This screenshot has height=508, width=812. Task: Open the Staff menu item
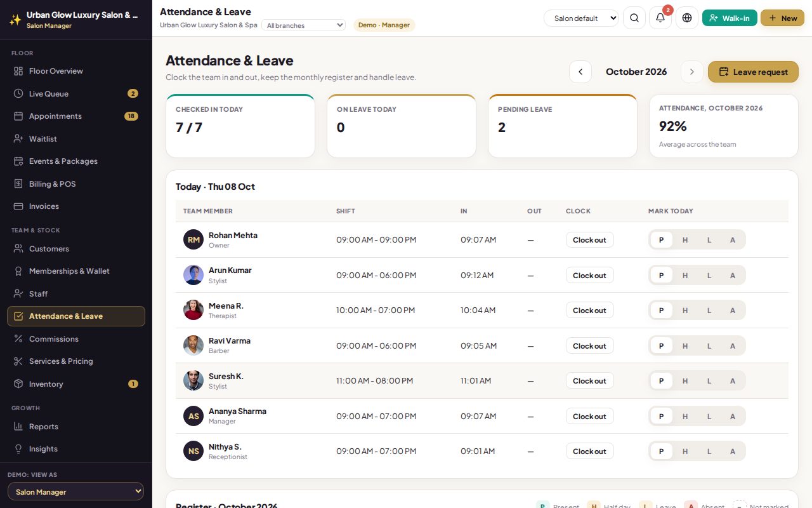click(76, 294)
